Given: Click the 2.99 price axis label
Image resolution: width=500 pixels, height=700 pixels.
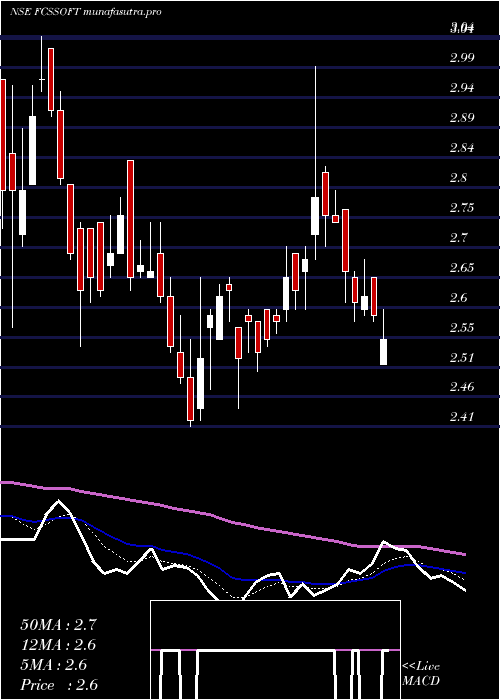Looking at the screenshot, I should click(x=462, y=58).
